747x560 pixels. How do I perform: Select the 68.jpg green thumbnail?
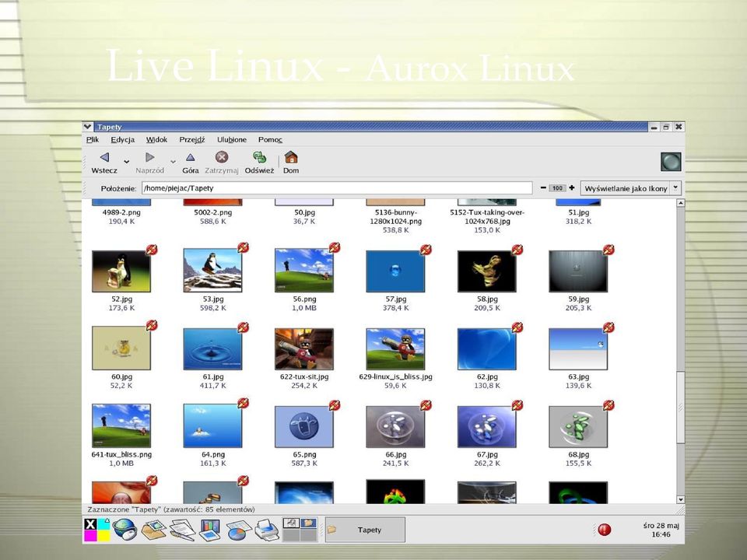[578, 427]
